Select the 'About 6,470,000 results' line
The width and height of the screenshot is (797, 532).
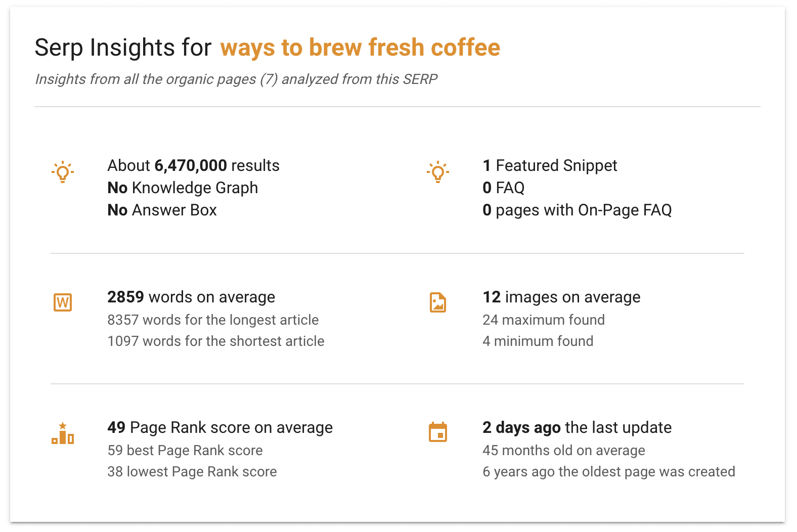193,165
